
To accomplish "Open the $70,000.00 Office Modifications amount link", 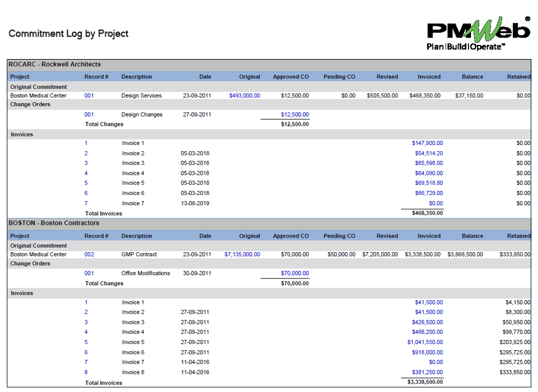I will [295, 273].
